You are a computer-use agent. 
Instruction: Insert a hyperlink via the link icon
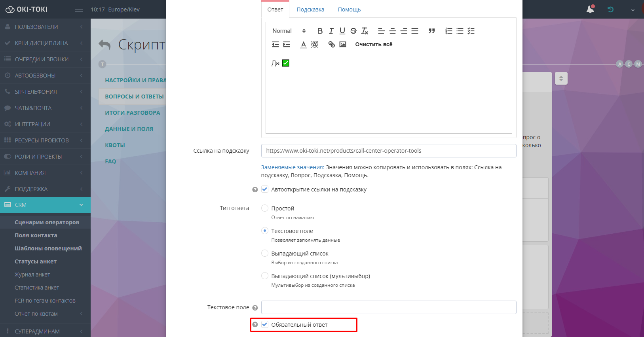click(331, 44)
